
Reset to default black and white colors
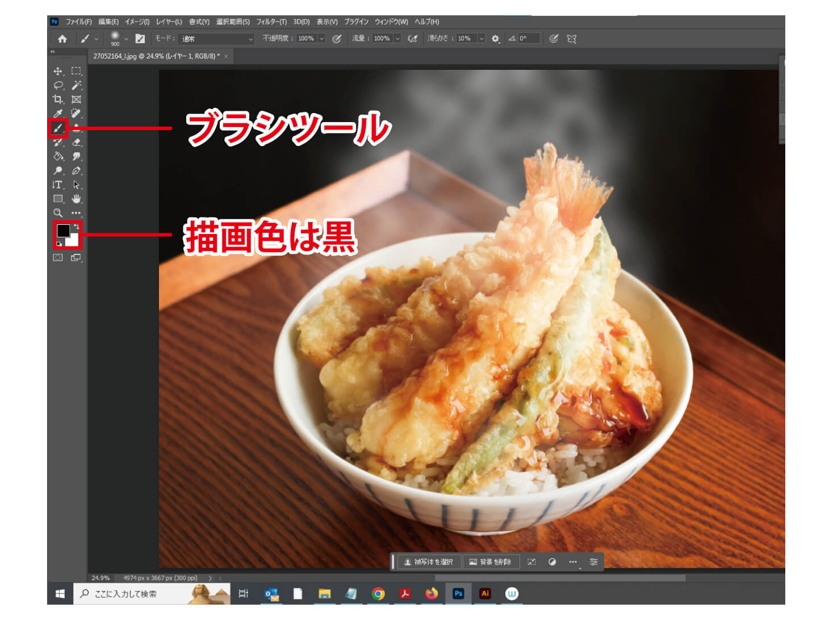coord(58,244)
